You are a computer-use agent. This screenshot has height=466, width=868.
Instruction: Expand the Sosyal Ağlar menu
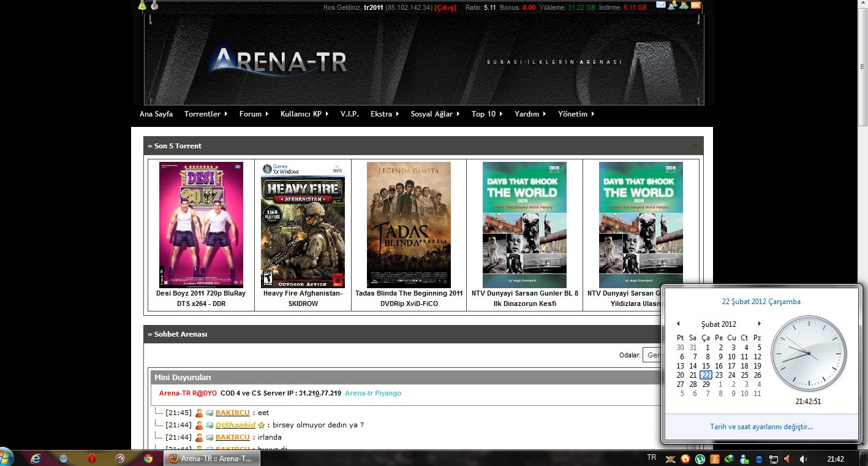coord(435,114)
